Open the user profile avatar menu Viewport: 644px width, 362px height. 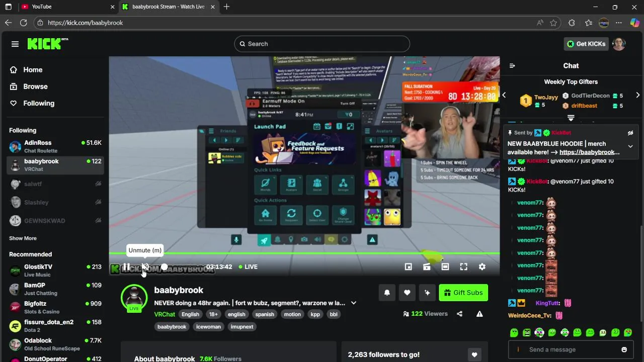tap(619, 44)
